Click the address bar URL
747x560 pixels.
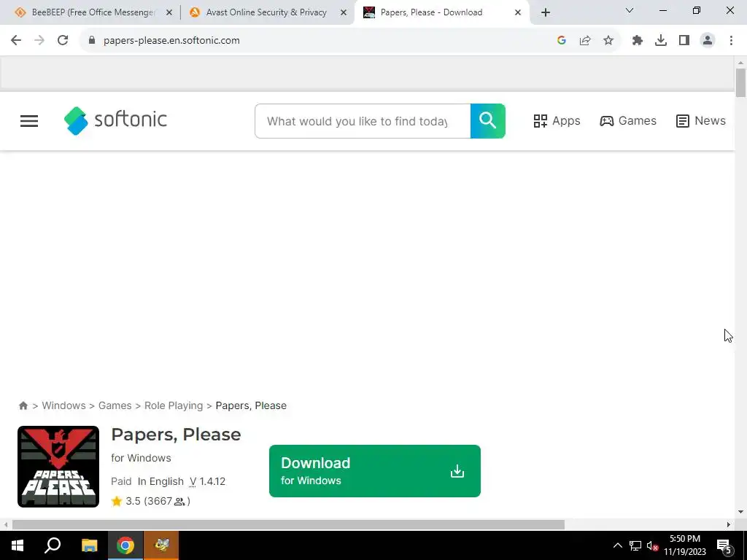pyautogui.click(x=171, y=41)
